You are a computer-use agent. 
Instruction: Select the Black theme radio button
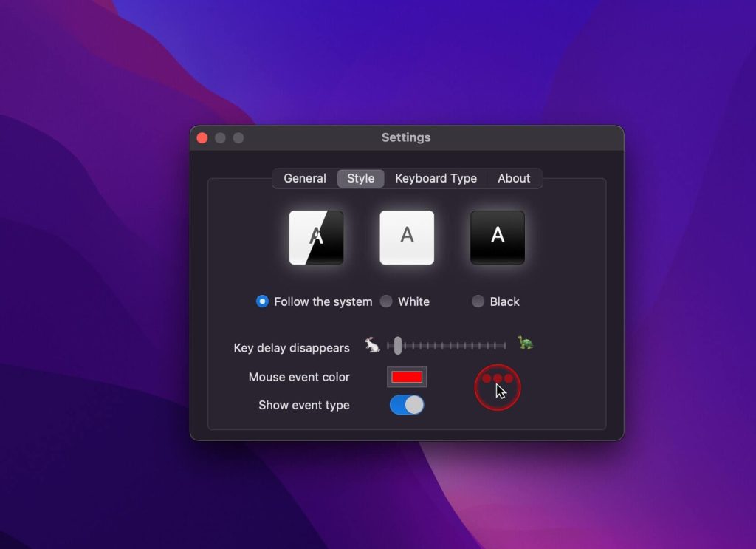478,301
